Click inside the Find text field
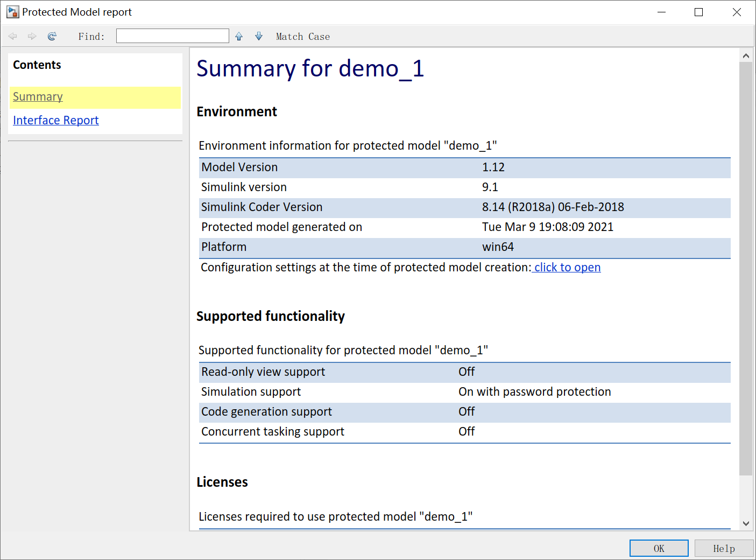This screenshot has width=756, height=560. [x=172, y=36]
